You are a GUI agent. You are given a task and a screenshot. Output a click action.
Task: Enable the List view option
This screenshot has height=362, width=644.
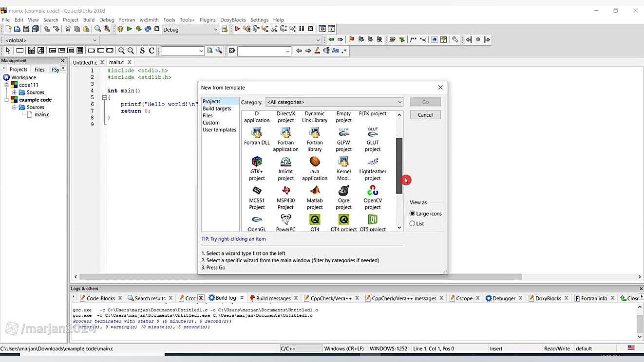[413, 224]
